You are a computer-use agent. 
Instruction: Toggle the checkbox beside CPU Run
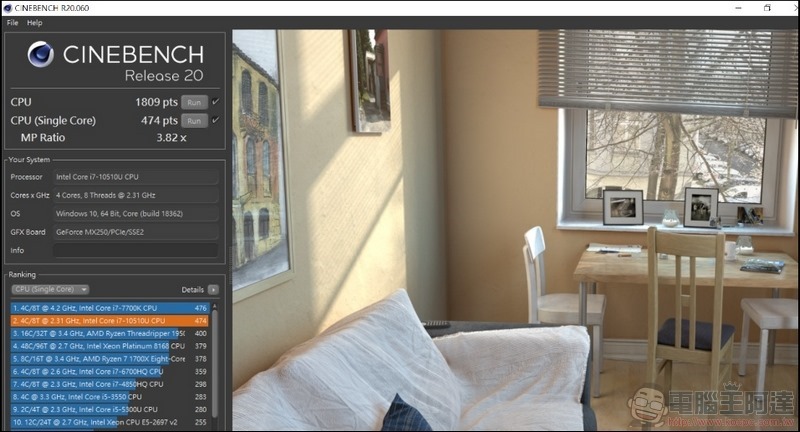216,101
